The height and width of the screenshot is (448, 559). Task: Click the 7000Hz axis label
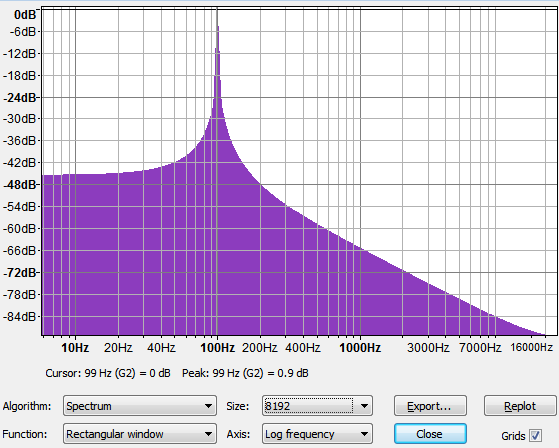[x=480, y=347]
